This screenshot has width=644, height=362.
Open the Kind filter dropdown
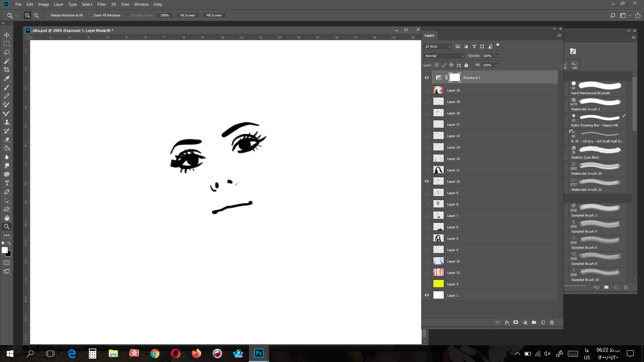point(438,47)
